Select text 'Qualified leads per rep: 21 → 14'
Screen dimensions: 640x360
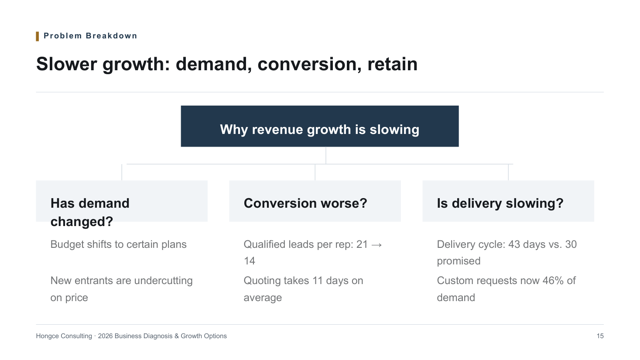tap(313, 253)
